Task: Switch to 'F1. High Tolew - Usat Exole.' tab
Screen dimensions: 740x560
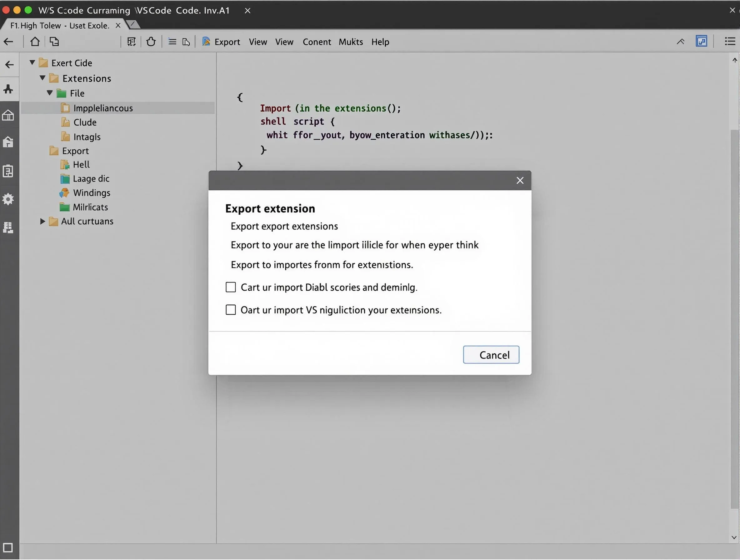Action: [60, 25]
